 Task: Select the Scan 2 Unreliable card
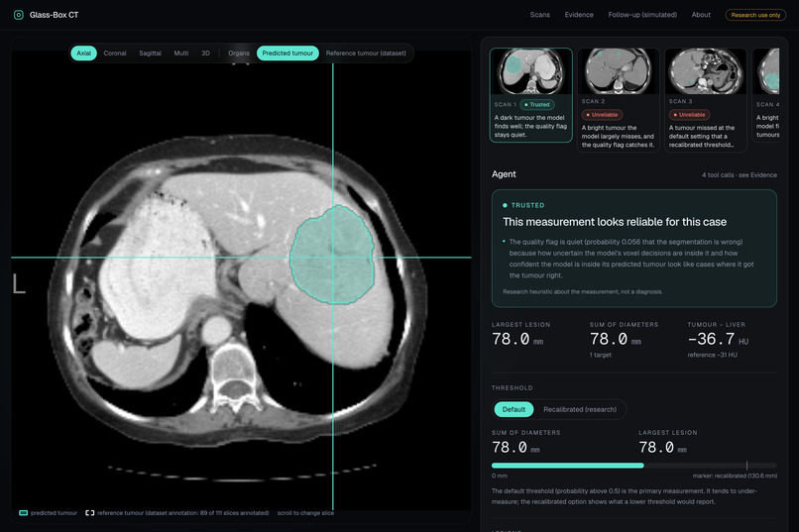click(619, 100)
